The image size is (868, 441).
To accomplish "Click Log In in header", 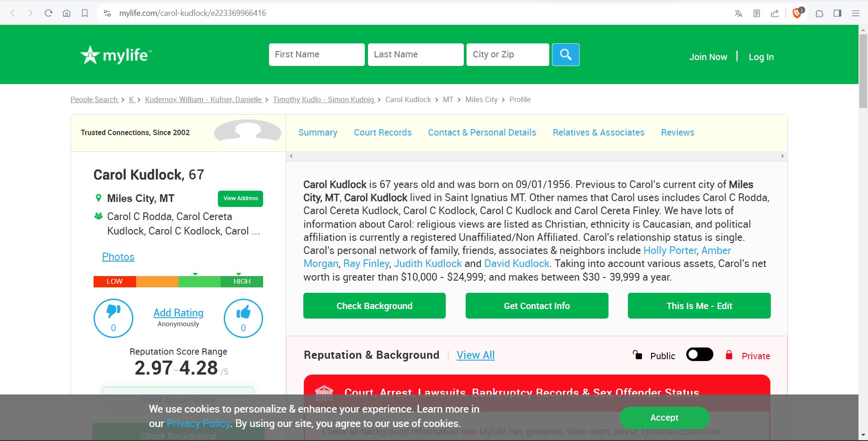I will (761, 57).
